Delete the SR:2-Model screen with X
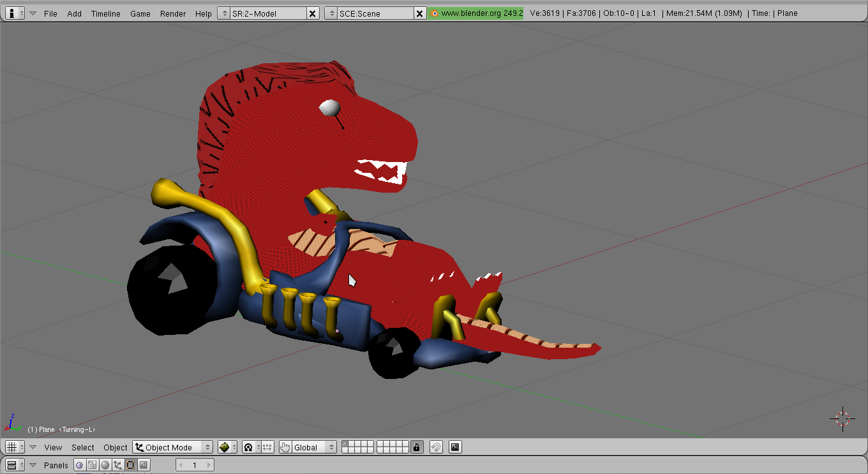The image size is (868, 474). pos(312,13)
